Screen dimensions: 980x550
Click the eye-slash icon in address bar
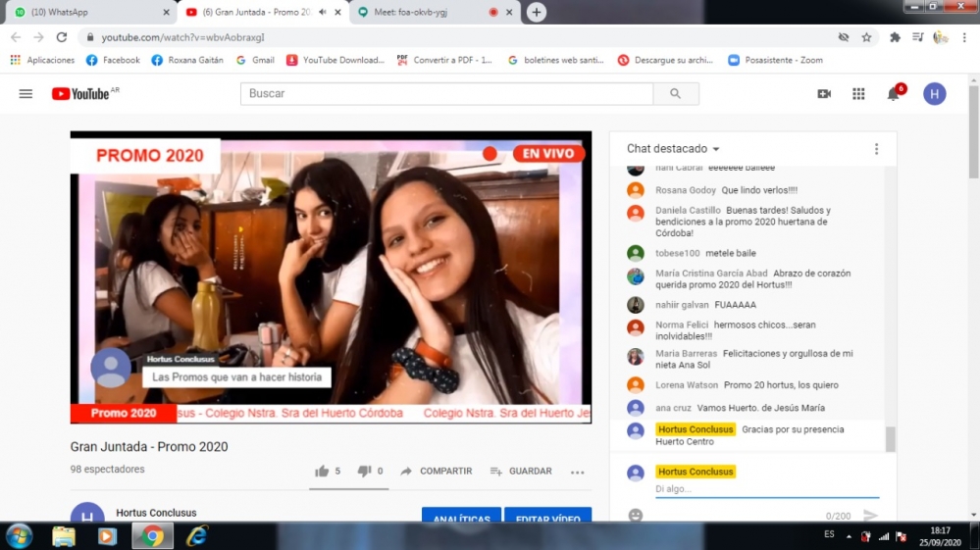tap(843, 37)
